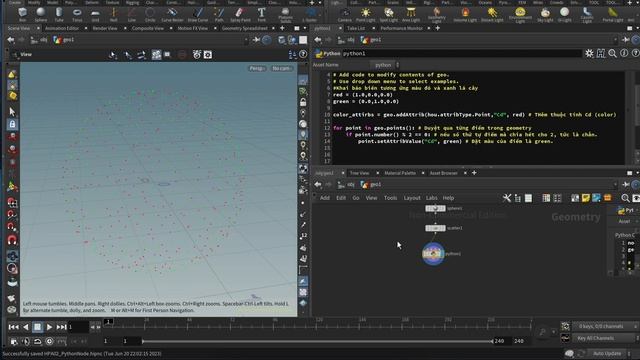Viewport: 640px width, 360px height.
Task: Toggle real time playback button
Action: click(x=49, y=341)
